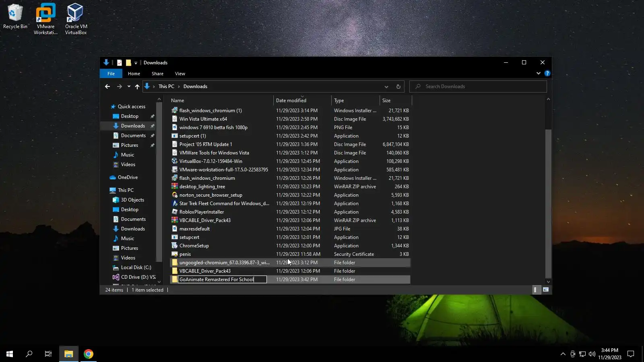This screenshot has width=644, height=362.
Task: Select the ungoogled-chromium folder icon
Action: [175, 263]
